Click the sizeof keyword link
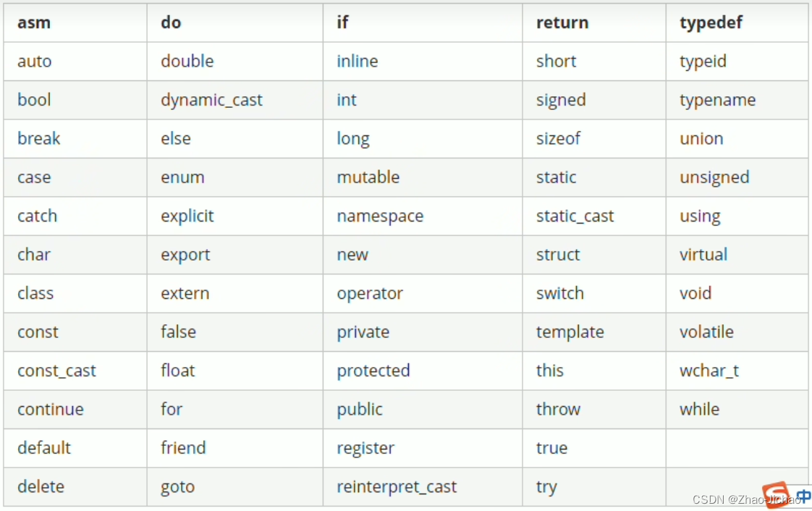The width and height of the screenshot is (812, 511). [x=558, y=139]
